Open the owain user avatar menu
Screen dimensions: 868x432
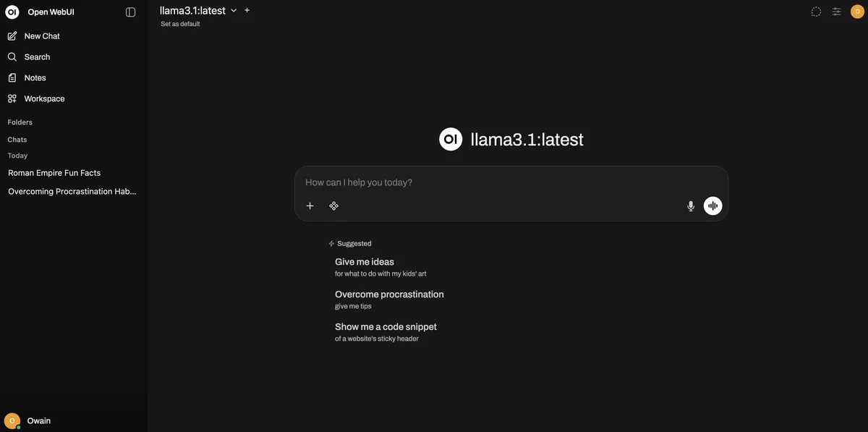pos(856,9)
